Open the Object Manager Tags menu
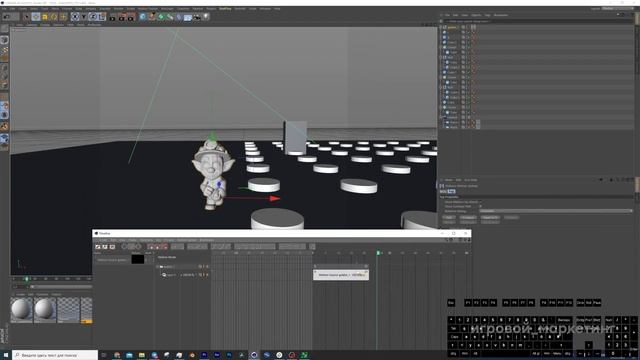640x360 pixels. (x=488, y=15)
